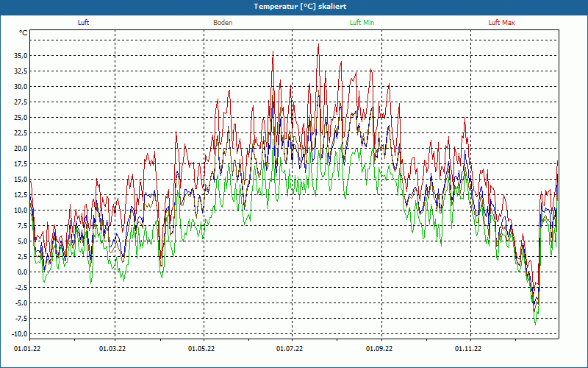Viewport: 588px width, 368px height.
Task: Click the -7,5 y-axis value
Action: point(21,319)
